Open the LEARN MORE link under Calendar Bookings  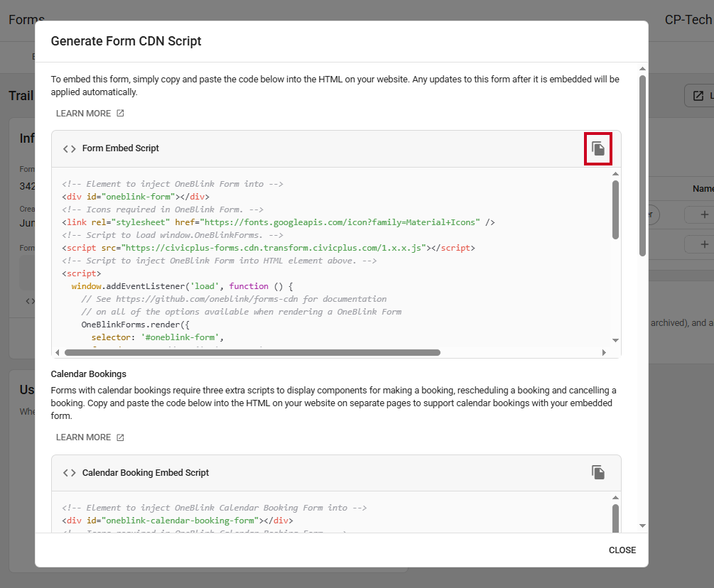(x=90, y=437)
